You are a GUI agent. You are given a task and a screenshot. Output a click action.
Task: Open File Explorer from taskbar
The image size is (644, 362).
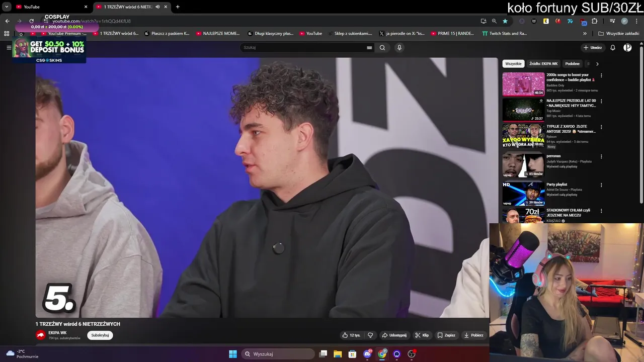pyautogui.click(x=338, y=354)
